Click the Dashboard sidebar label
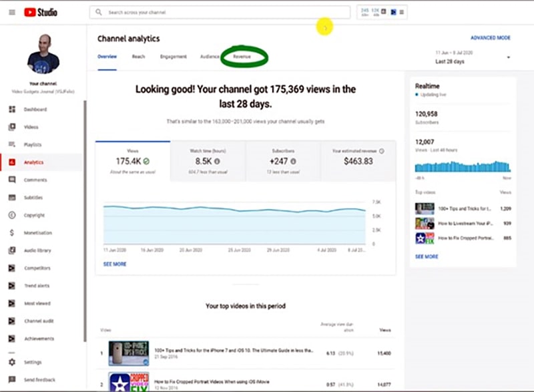The width and height of the screenshot is (534, 392). click(35, 110)
